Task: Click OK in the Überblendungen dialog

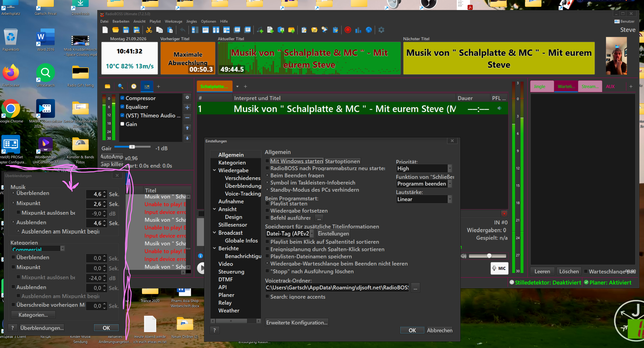Action: click(106, 328)
